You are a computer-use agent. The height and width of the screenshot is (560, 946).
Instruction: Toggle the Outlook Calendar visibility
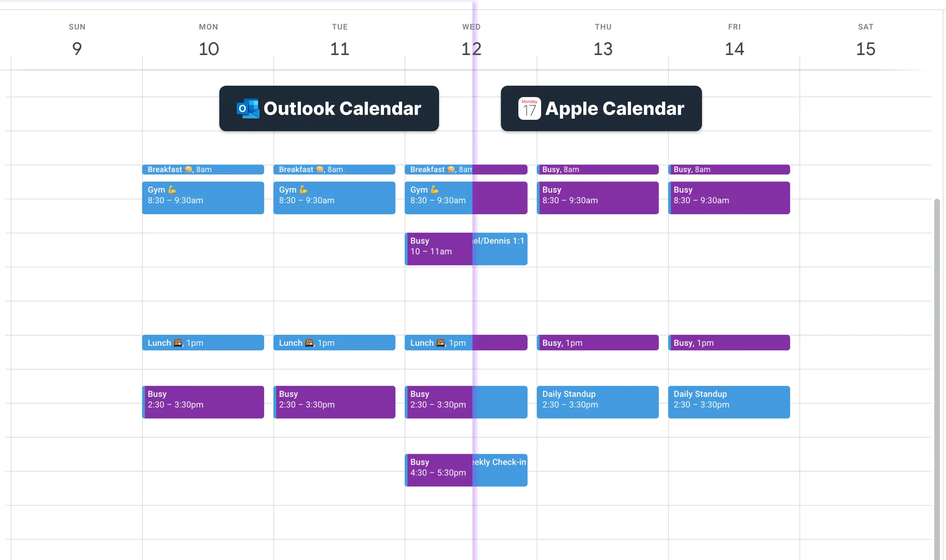(x=328, y=108)
